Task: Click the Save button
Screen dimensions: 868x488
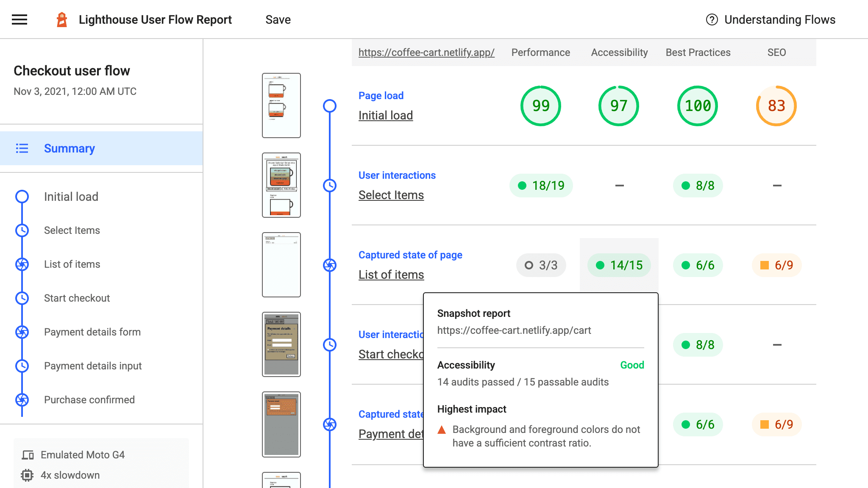Action: coord(278,19)
